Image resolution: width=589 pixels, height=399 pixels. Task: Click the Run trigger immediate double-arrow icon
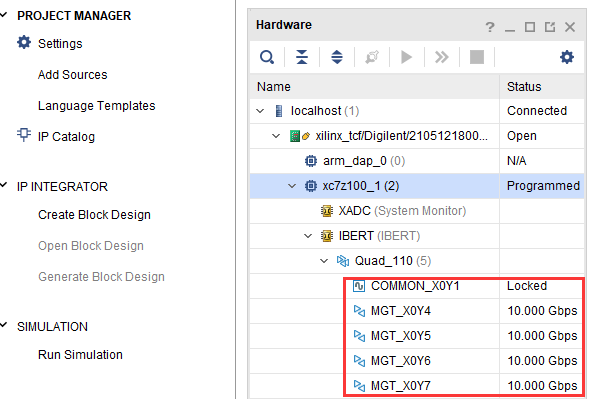coord(441,57)
